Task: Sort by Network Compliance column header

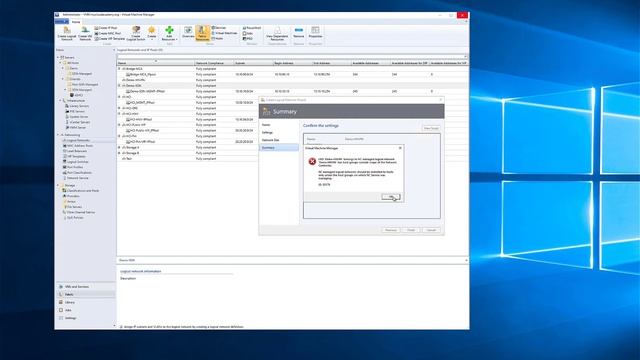Action: pyautogui.click(x=214, y=63)
